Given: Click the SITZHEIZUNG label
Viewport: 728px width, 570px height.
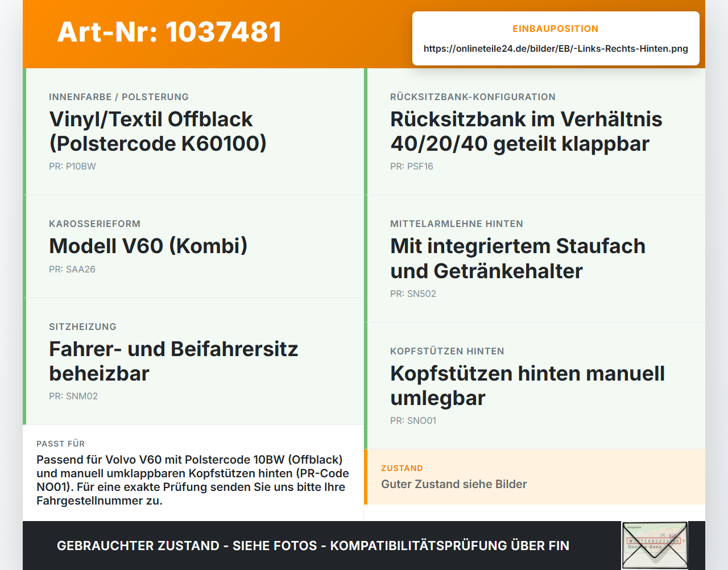Looking at the screenshot, I should tap(82, 327).
